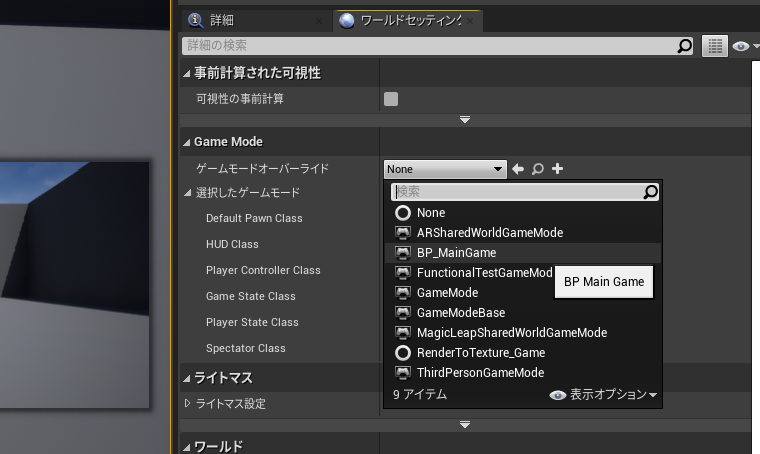Collapse the 選択したゲームモード group
The width and height of the screenshot is (760, 454).
[x=188, y=193]
